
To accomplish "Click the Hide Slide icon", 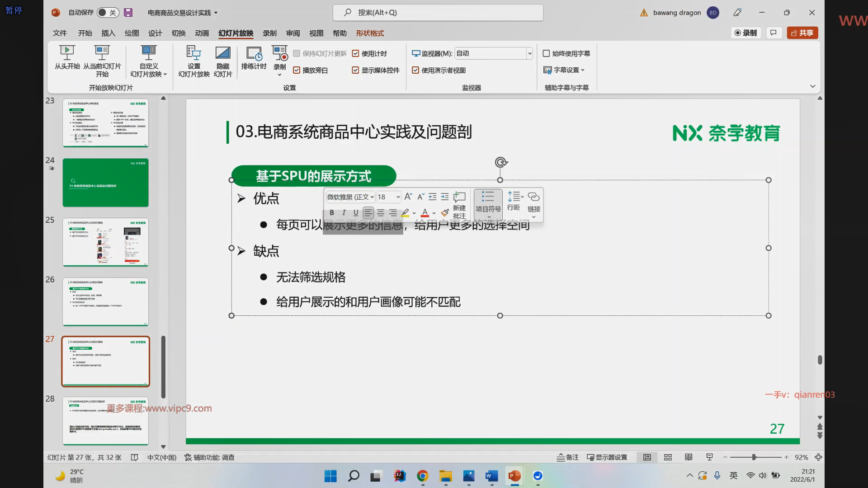I will tap(222, 53).
